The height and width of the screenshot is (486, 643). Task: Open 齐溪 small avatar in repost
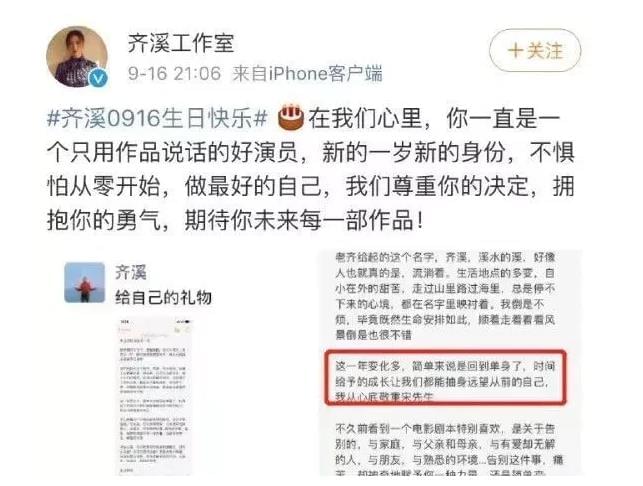tap(84, 282)
